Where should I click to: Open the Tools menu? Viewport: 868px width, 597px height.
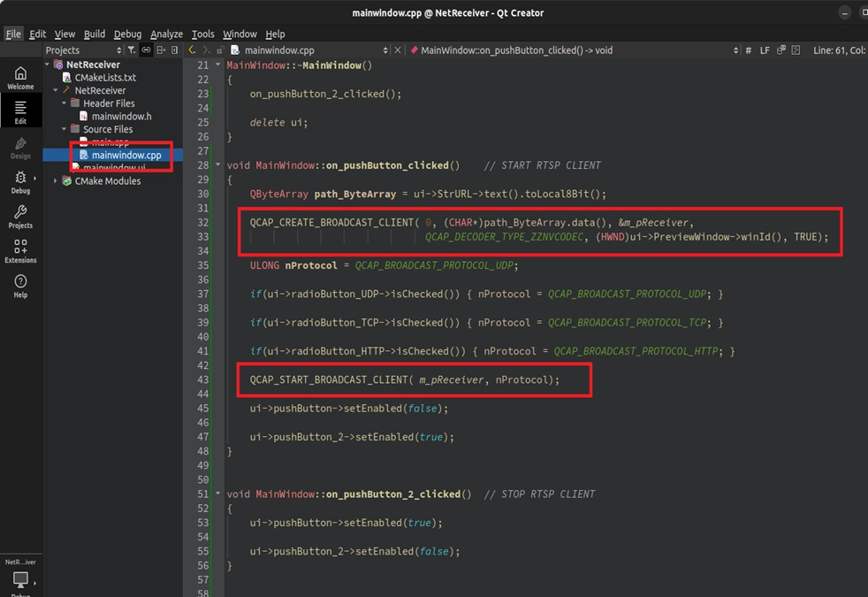tap(202, 34)
